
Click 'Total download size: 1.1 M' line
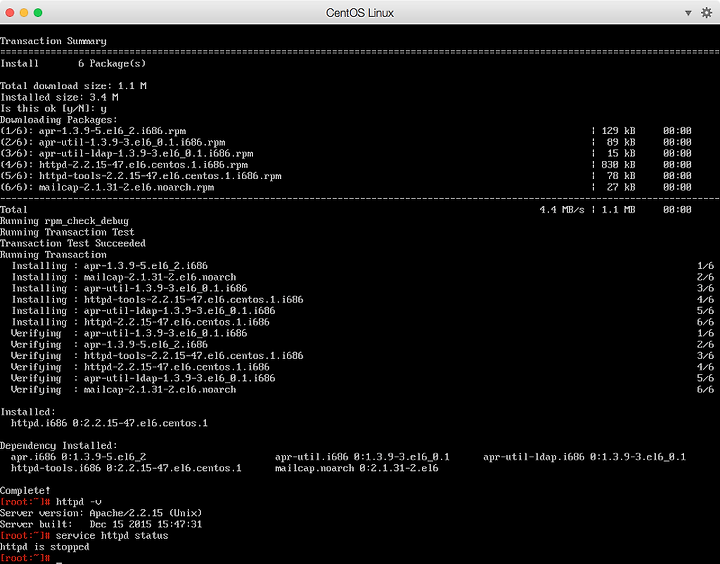tap(73, 86)
